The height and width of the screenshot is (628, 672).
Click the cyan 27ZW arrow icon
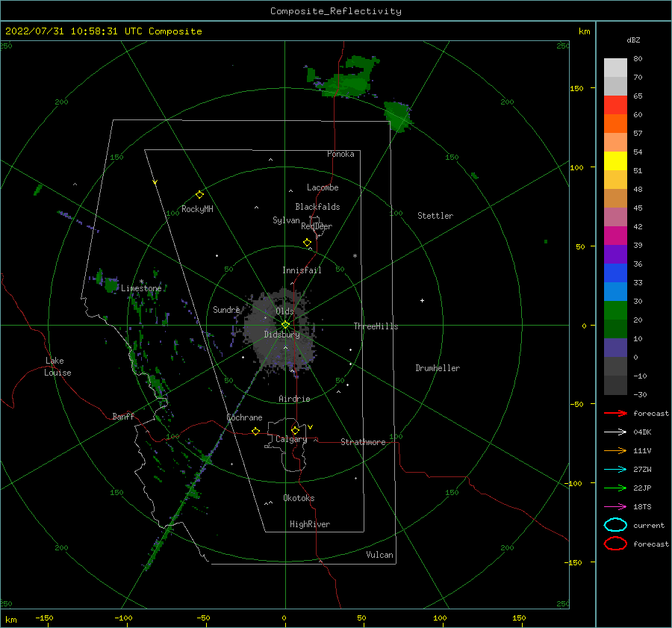coord(615,470)
